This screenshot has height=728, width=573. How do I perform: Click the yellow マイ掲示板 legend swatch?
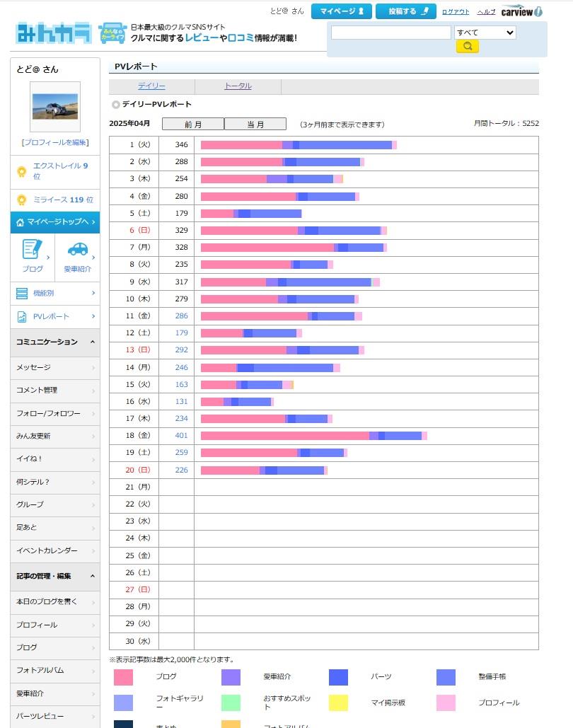pyautogui.click(x=339, y=703)
